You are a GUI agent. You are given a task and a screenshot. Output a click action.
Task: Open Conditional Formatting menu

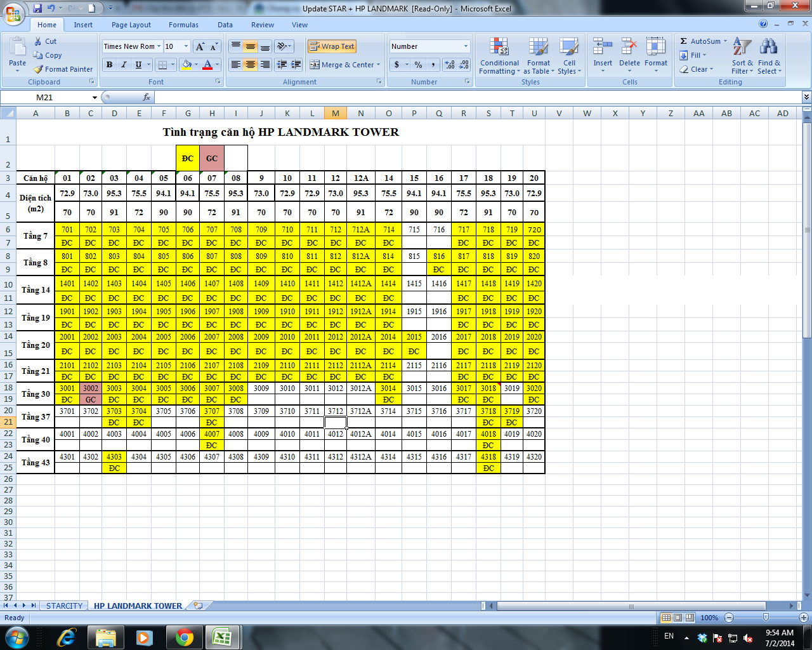pyautogui.click(x=499, y=56)
